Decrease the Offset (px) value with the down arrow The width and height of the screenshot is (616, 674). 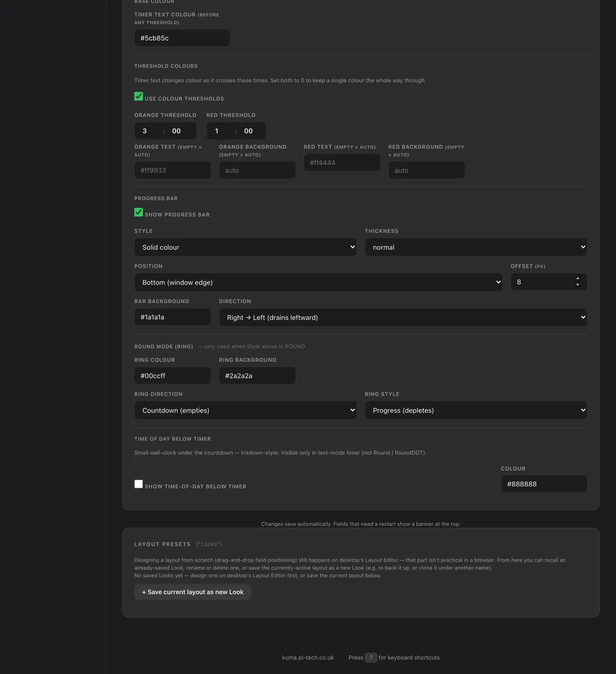(577, 285)
